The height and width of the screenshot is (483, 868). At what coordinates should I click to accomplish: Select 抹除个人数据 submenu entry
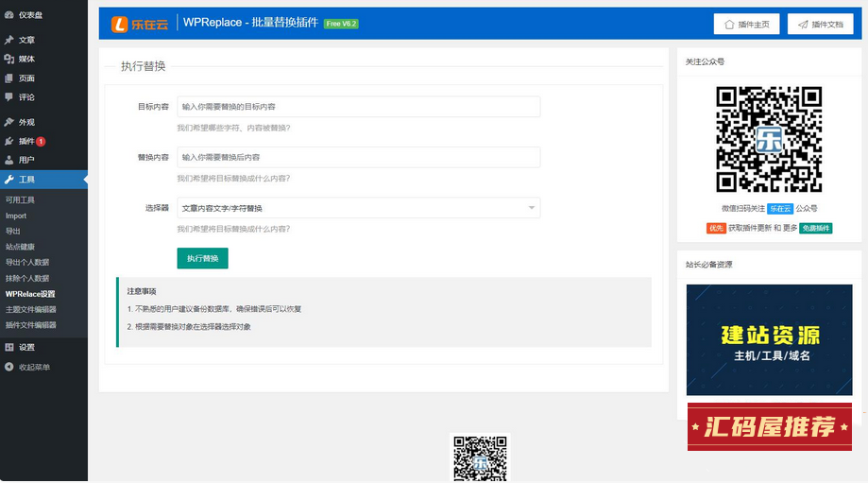pyautogui.click(x=27, y=278)
